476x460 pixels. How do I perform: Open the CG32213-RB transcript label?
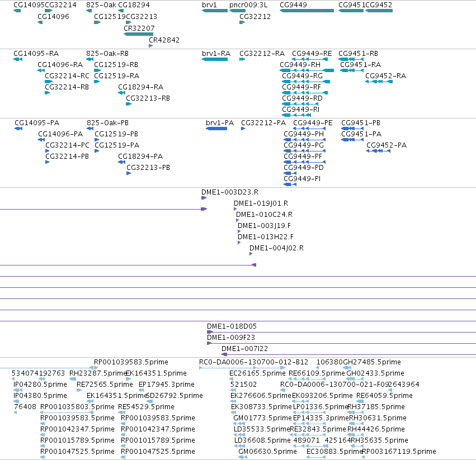pyautogui.click(x=148, y=98)
